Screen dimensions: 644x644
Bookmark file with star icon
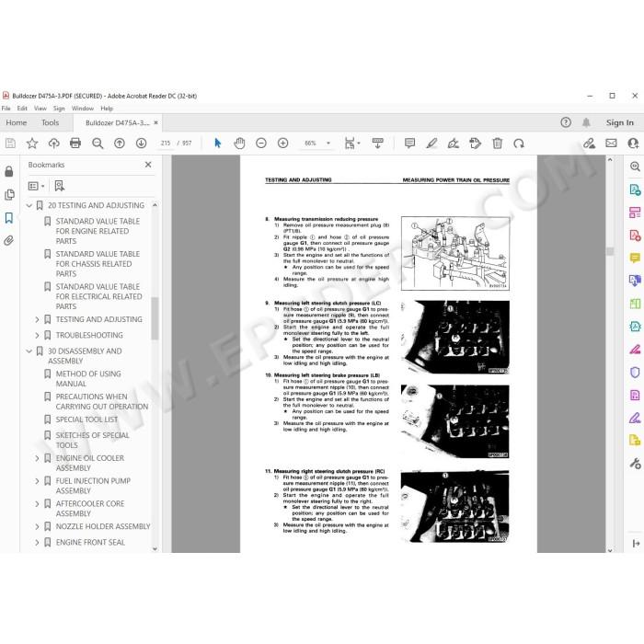(32, 144)
